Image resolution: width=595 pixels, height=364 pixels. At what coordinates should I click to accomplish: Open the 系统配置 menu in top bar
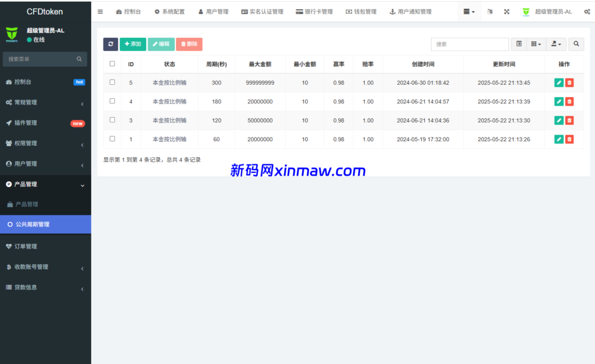click(169, 11)
